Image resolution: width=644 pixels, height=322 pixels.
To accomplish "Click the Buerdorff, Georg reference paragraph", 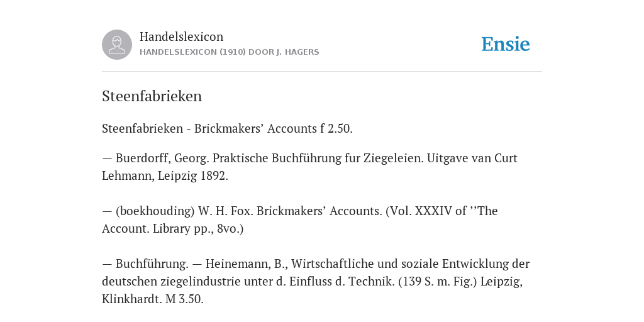I will pyautogui.click(x=309, y=167).
